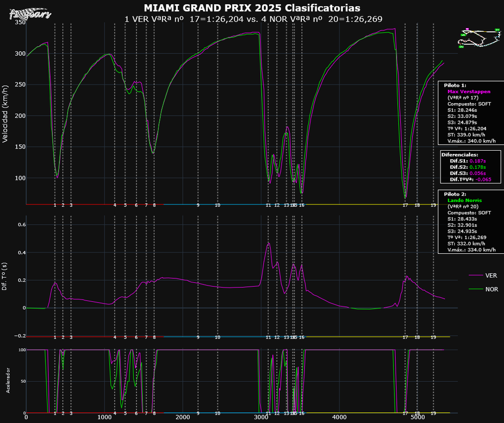
Task: Click the 'V.máx.: 334.0 km/h' entry
Action: [x=472, y=250]
